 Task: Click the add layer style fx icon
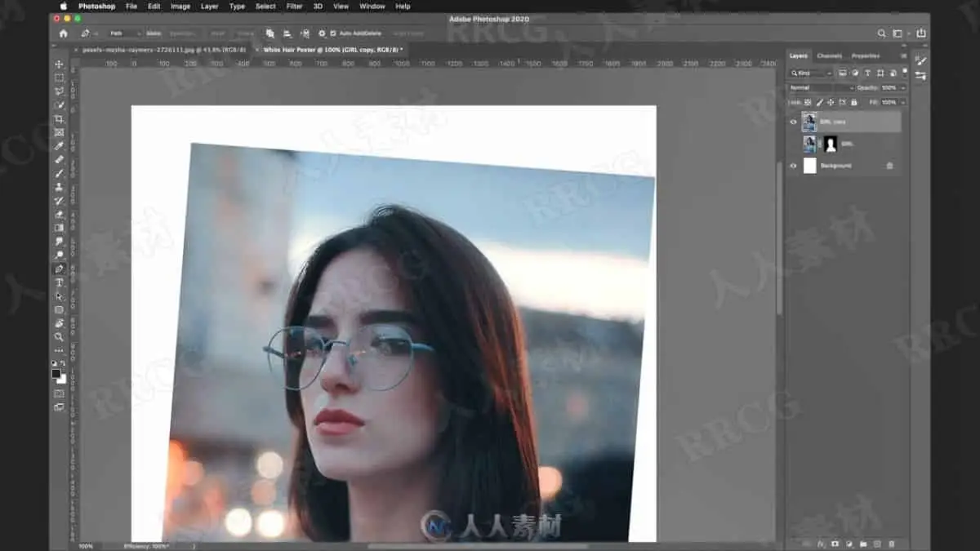point(821,544)
